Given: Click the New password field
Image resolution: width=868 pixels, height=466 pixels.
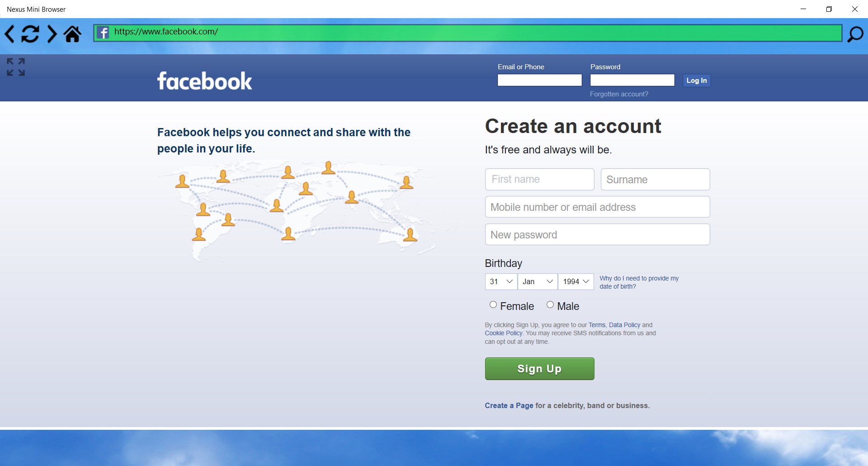Looking at the screenshot, I should click(597, 234).
